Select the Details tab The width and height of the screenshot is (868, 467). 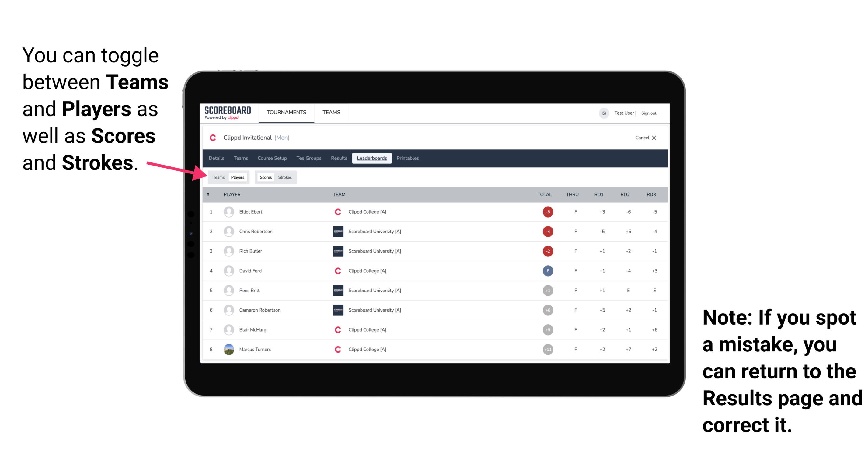pos(217,158)
